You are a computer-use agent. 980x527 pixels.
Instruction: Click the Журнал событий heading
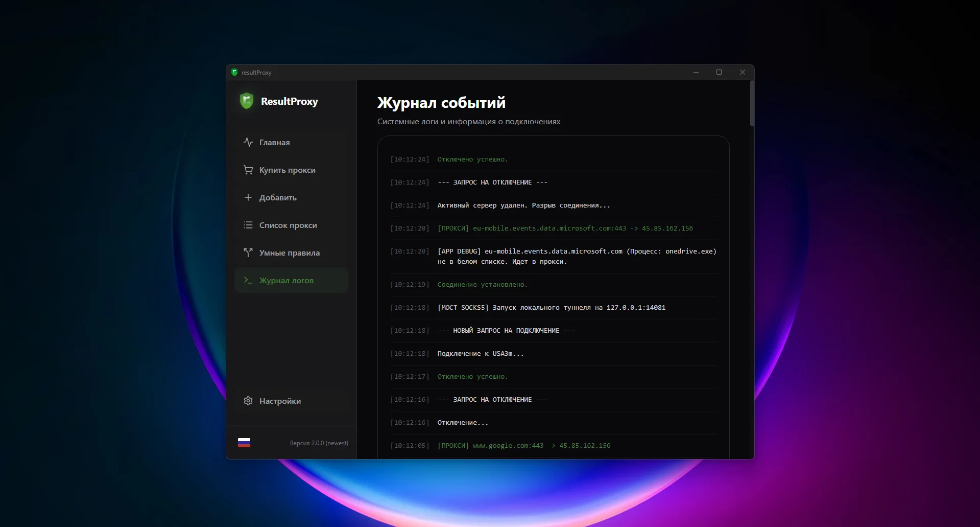pyautogui.click(x=441, y=103)
